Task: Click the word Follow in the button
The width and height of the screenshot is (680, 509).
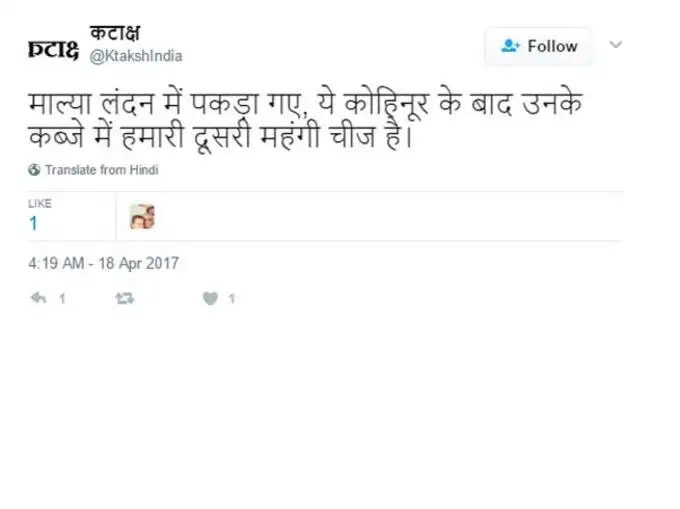Action: tap(552, 46)
